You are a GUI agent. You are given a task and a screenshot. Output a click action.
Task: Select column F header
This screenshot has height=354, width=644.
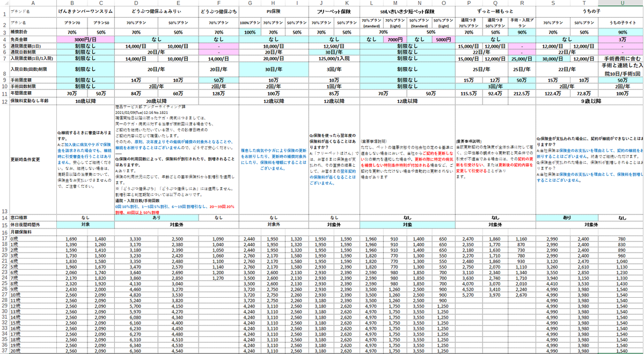point(218,3)
